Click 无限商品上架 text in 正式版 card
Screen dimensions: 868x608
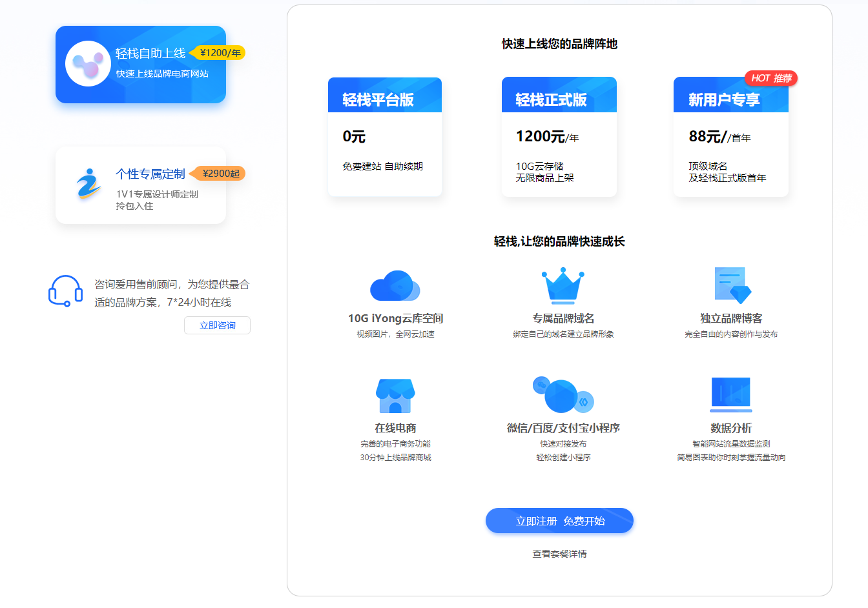(544, 178)
